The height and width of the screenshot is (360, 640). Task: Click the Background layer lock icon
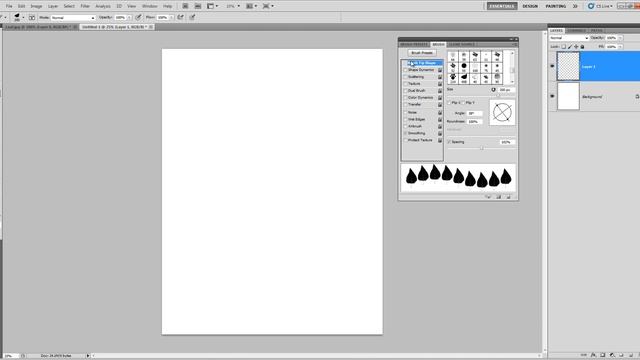tap(637, 97)
